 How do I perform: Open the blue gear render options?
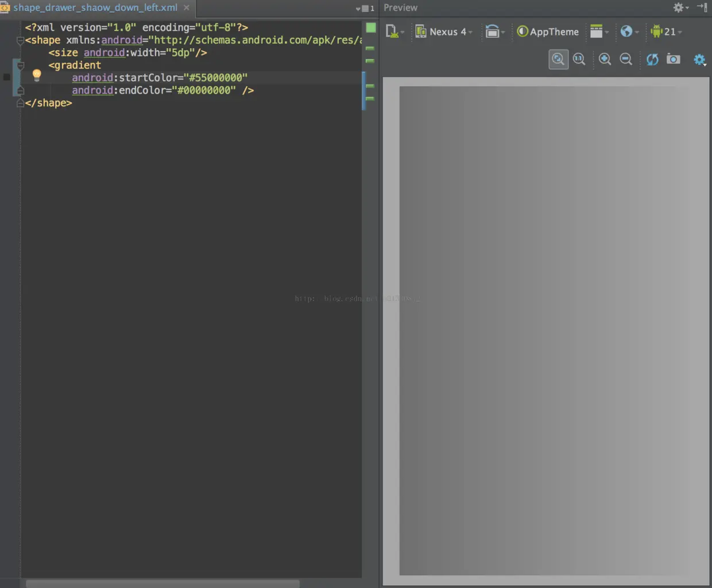tap(699, 60)
